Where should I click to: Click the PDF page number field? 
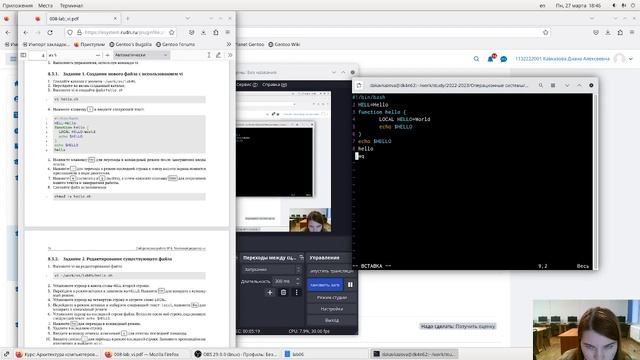click(x=38, y=55)
